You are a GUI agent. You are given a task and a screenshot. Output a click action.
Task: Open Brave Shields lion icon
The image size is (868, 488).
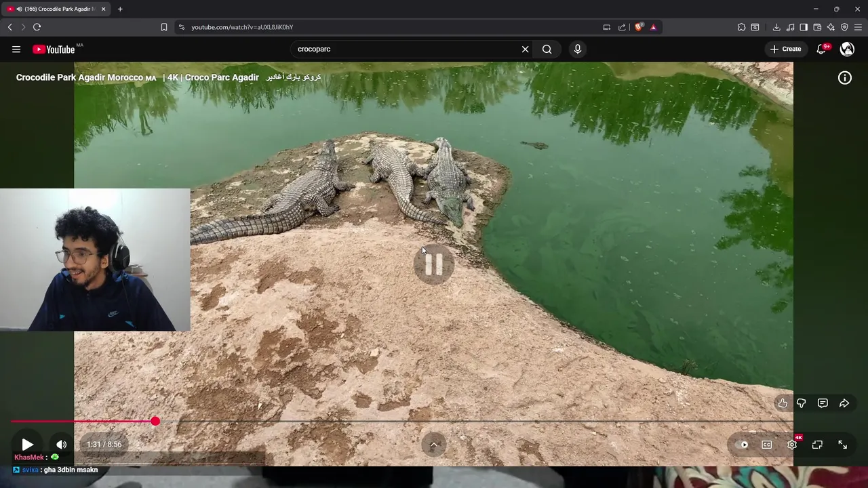639,27
